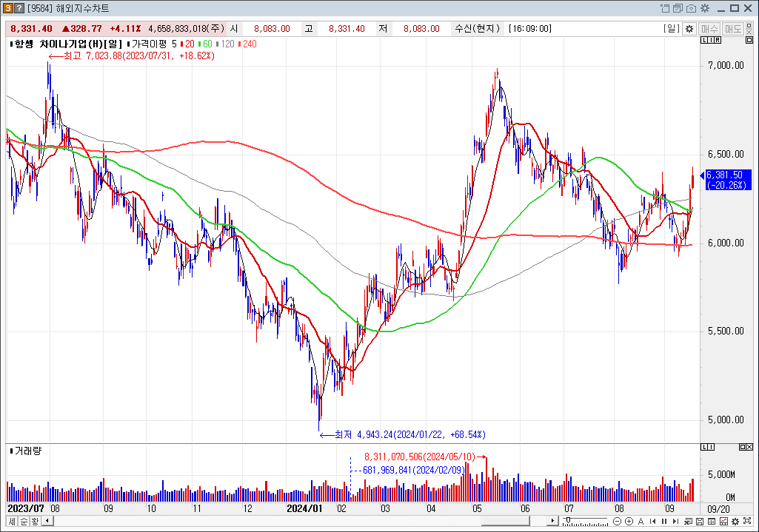Click the save chart floppy icon
Viewport: 759px width, 532px height.
pyautogui.click(x=700, y=522)
